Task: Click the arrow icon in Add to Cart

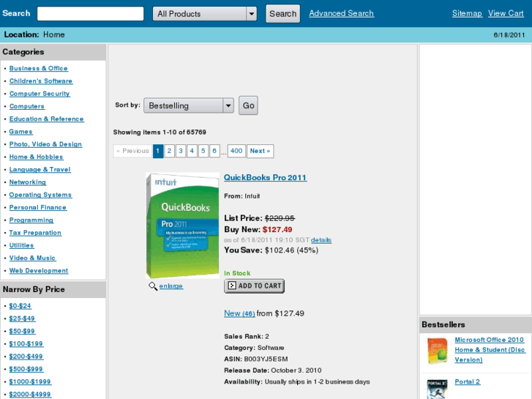Action: [232, 286]
